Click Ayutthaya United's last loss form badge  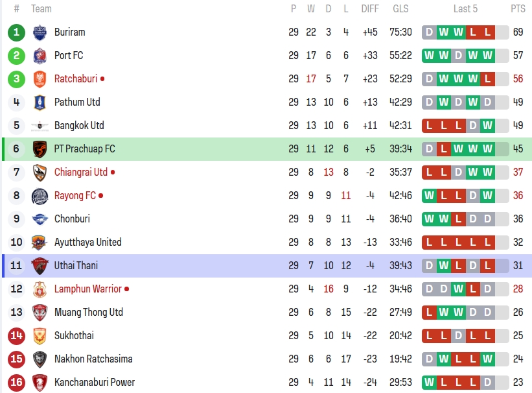487,242
